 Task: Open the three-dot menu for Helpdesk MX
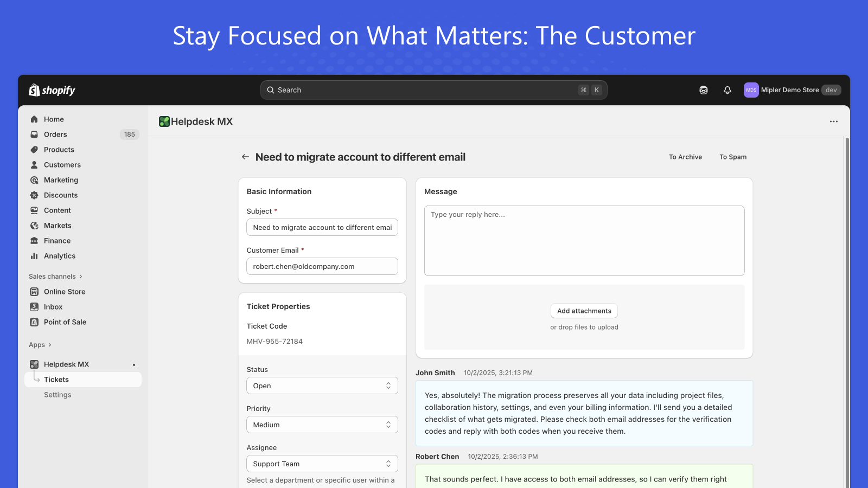coord(833,121)
